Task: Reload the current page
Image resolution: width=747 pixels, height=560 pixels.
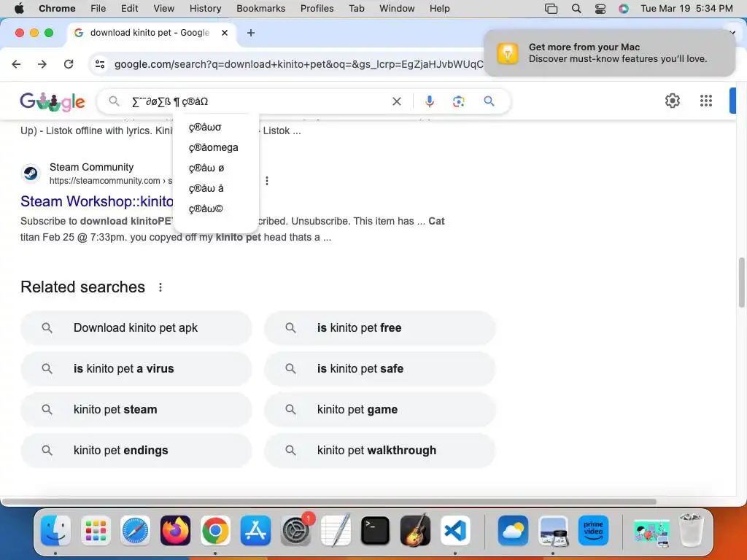Action: point(69,64)
